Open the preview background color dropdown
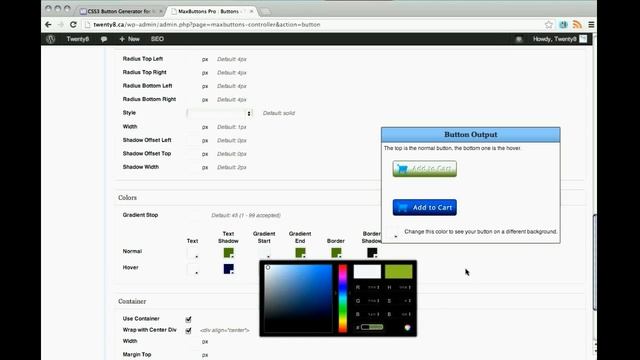The width and height of the screenshot is (640, 360). pyautogui.click(x=393, y=233)
